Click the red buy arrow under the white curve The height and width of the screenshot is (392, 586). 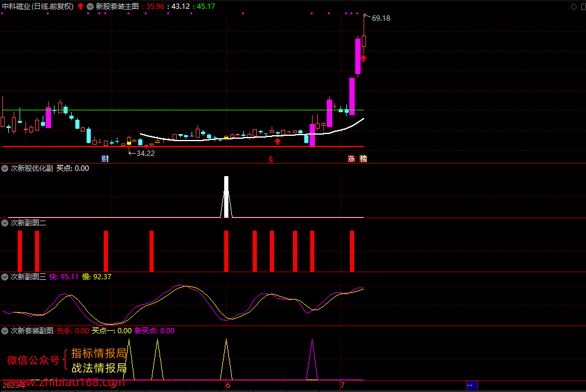(x=278, y=141)
